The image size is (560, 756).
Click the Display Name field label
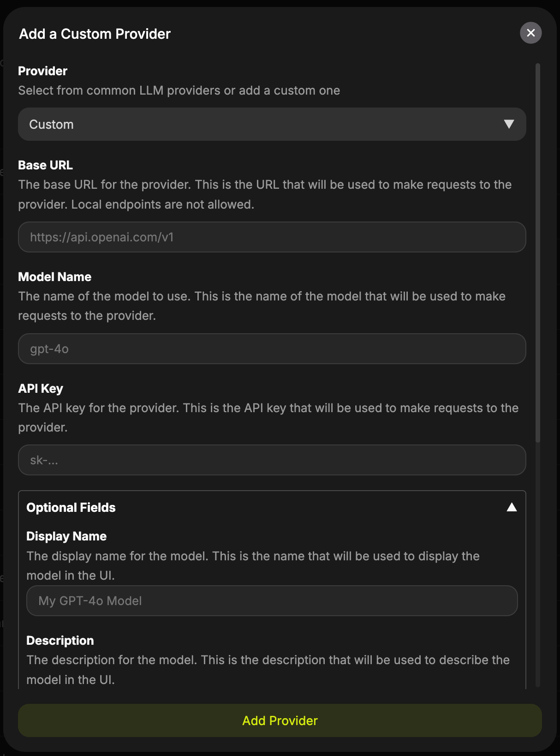pyautogui.click(x=66, y=536)
